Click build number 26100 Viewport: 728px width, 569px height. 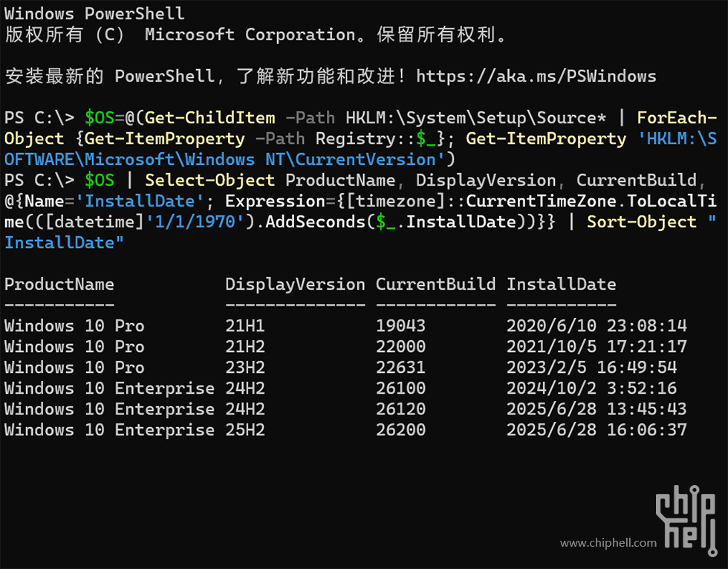point(400,388)
